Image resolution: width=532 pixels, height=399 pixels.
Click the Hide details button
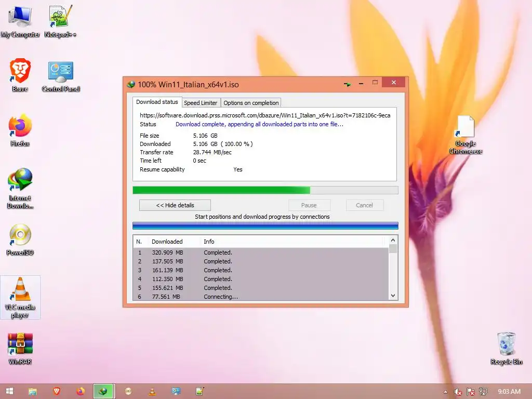175,205
